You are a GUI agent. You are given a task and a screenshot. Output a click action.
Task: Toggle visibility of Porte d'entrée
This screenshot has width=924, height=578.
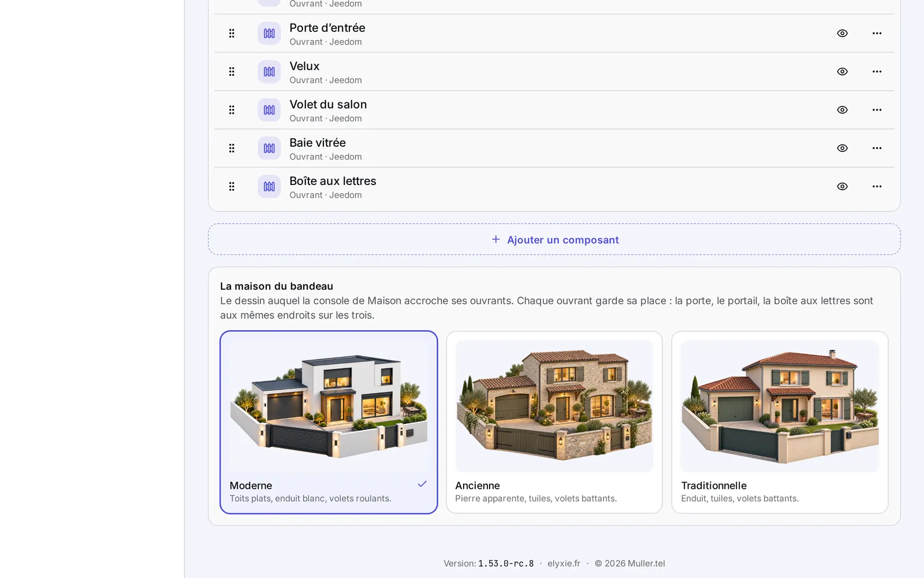843,34
